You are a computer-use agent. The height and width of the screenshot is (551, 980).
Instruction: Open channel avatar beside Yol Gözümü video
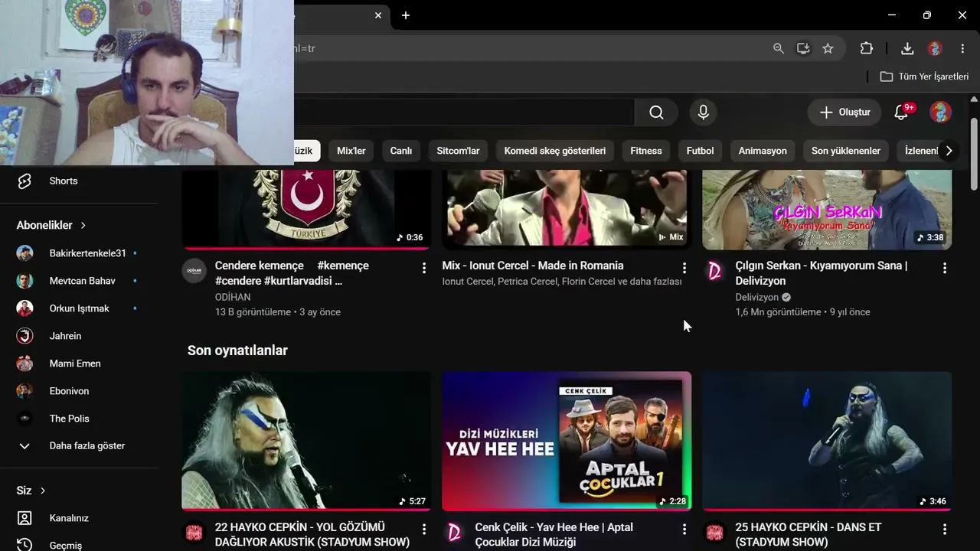(194, 533)
